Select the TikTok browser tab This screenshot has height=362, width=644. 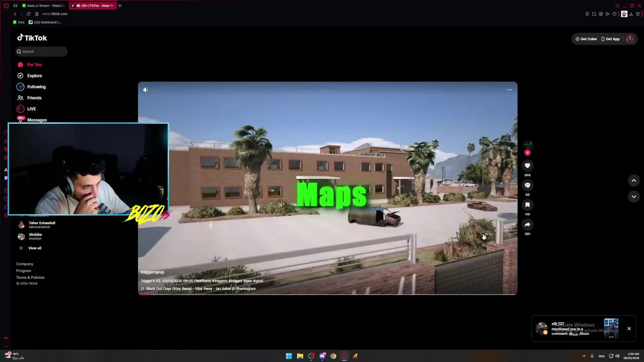93,6
